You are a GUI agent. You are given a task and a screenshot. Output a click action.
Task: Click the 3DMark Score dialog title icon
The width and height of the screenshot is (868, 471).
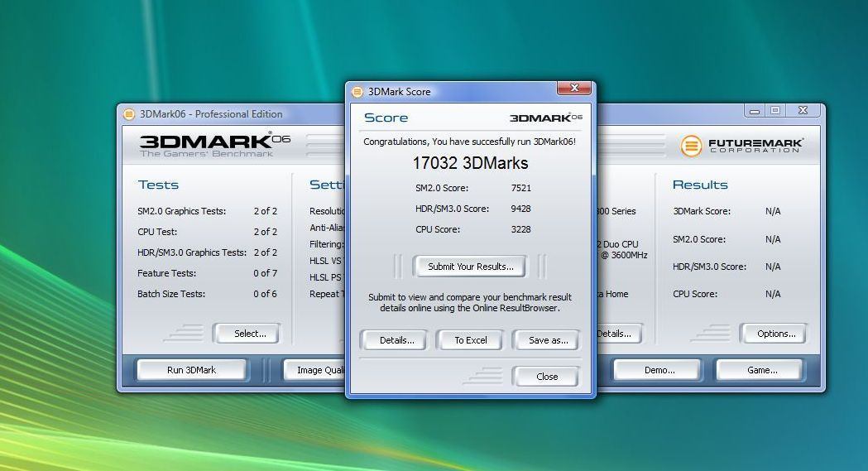(x=357, y=92)
